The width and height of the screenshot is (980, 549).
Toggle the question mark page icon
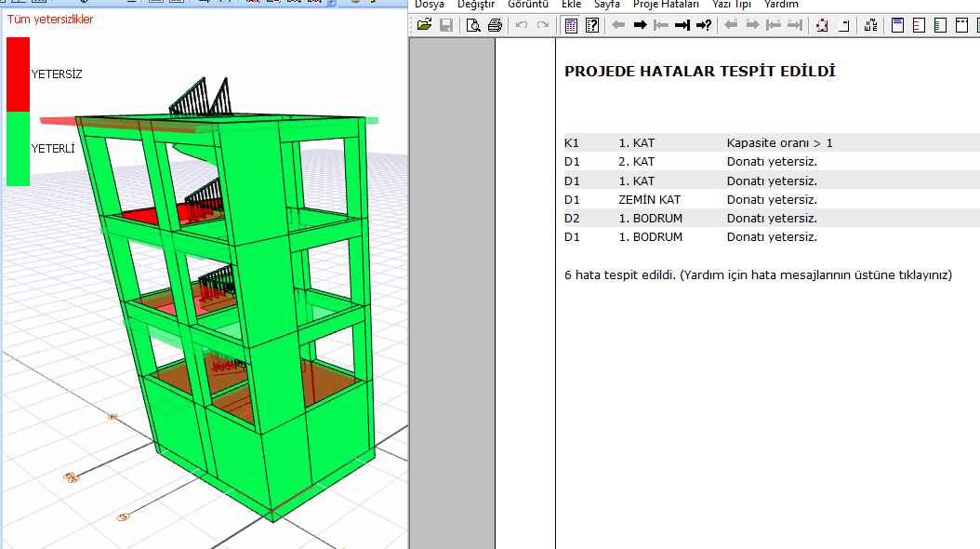click(592, 25)
